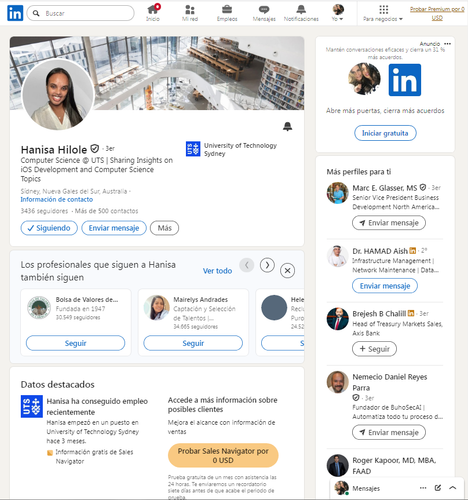
Task: Click verified badge beside Marc E. Glasser
Action: [423, 187]
